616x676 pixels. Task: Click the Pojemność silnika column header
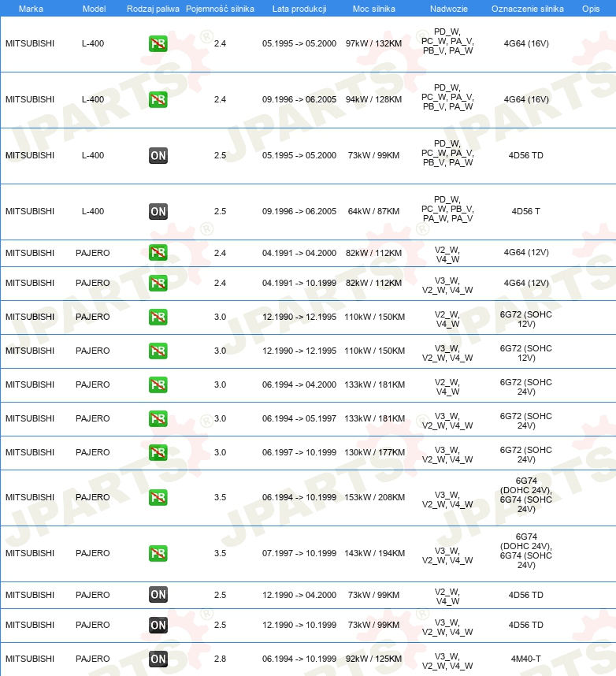[220, 9]
